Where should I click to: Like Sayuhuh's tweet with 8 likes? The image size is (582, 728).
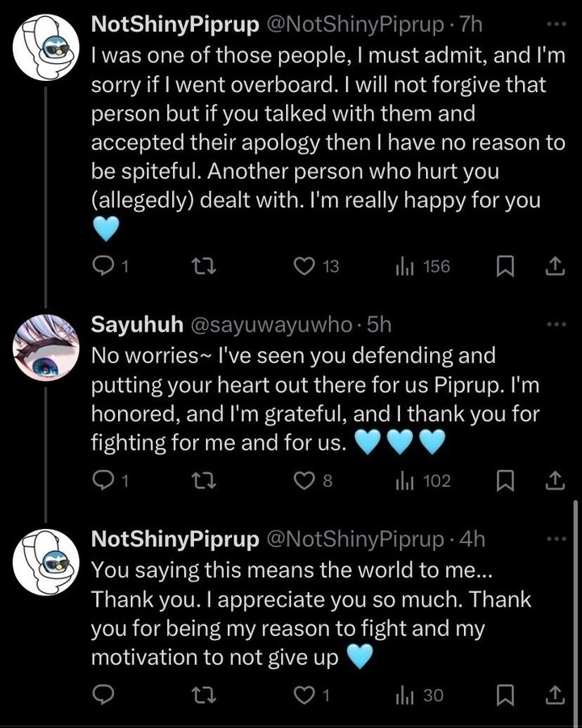point(303,481)
